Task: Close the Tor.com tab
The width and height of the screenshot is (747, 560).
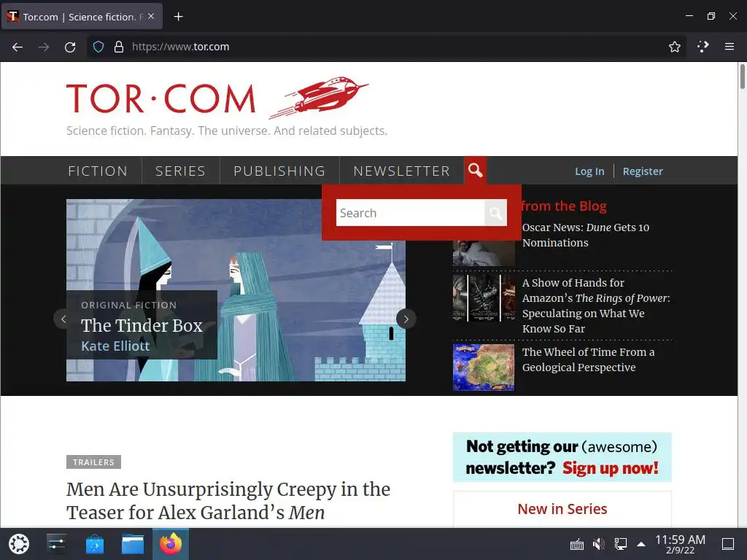Action: pyautogui.click(x=151, y=16)
